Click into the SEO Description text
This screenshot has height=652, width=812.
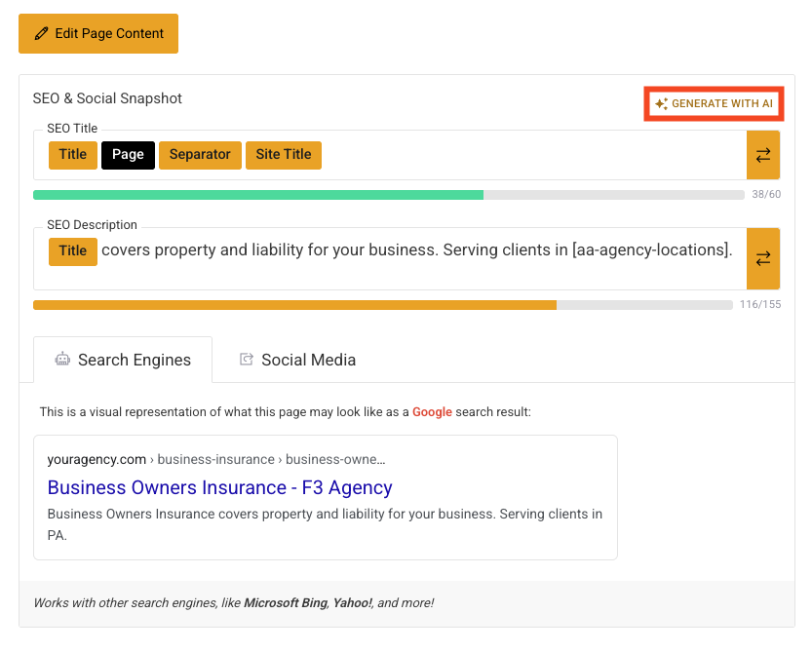pos(416,250)
